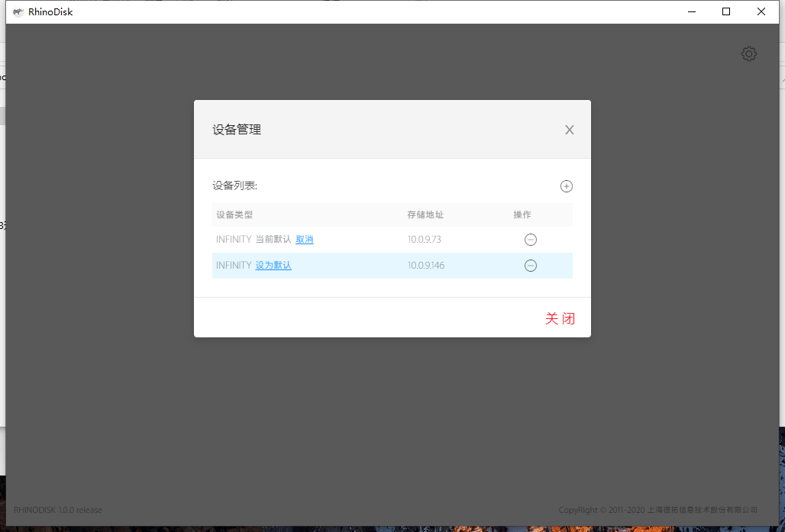Click the 当前默认 label in first row

tap(273, 240)
